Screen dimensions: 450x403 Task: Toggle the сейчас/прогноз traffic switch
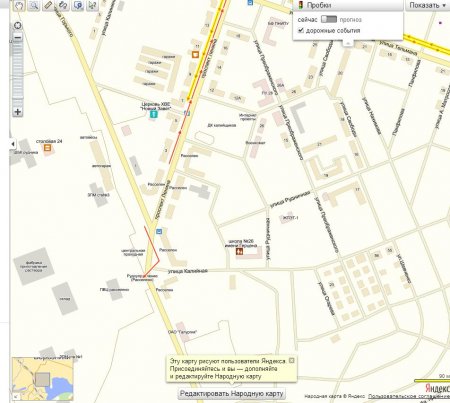click(329, 19)
